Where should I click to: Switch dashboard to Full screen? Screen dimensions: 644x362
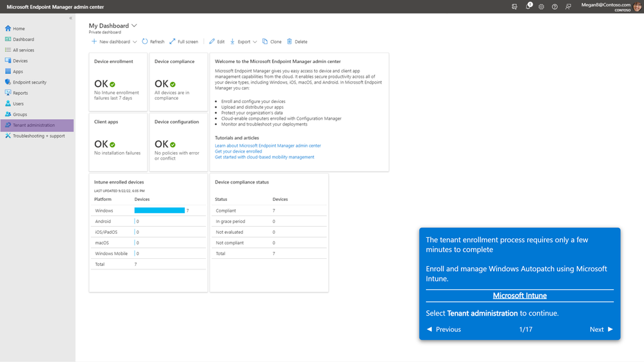[184, 41]
